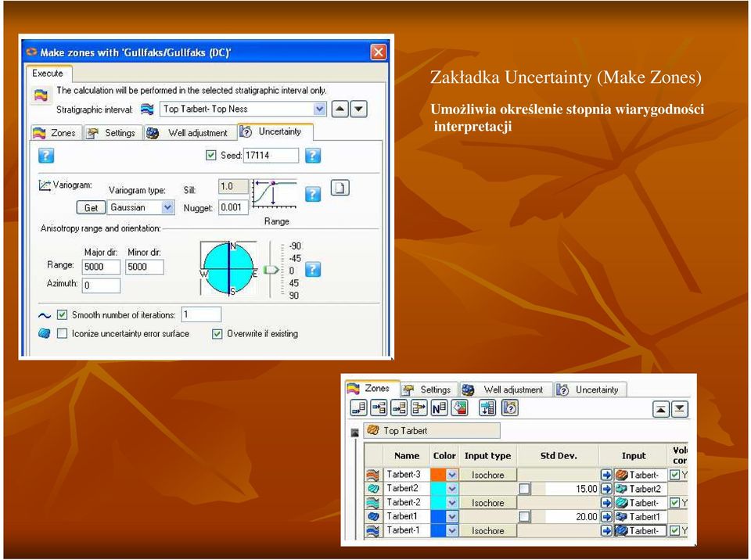Toggle volume correction checkbox for Tarbert-1

pos(675,530)
